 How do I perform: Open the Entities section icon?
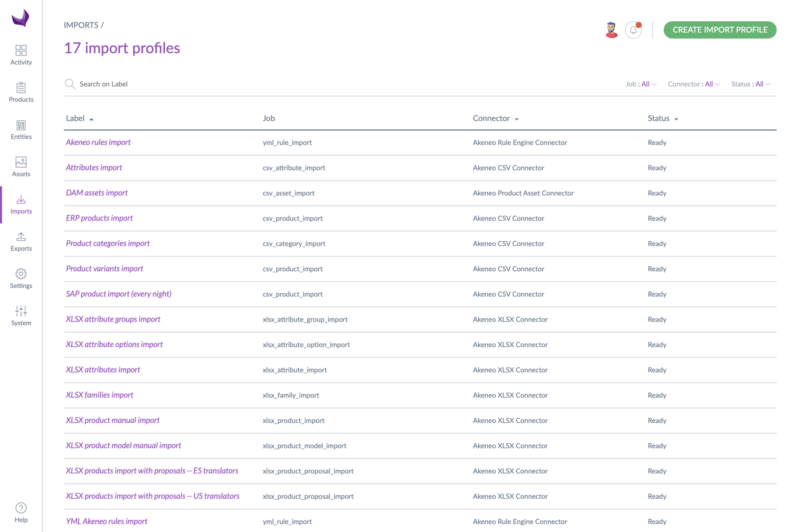click(21, 125)
